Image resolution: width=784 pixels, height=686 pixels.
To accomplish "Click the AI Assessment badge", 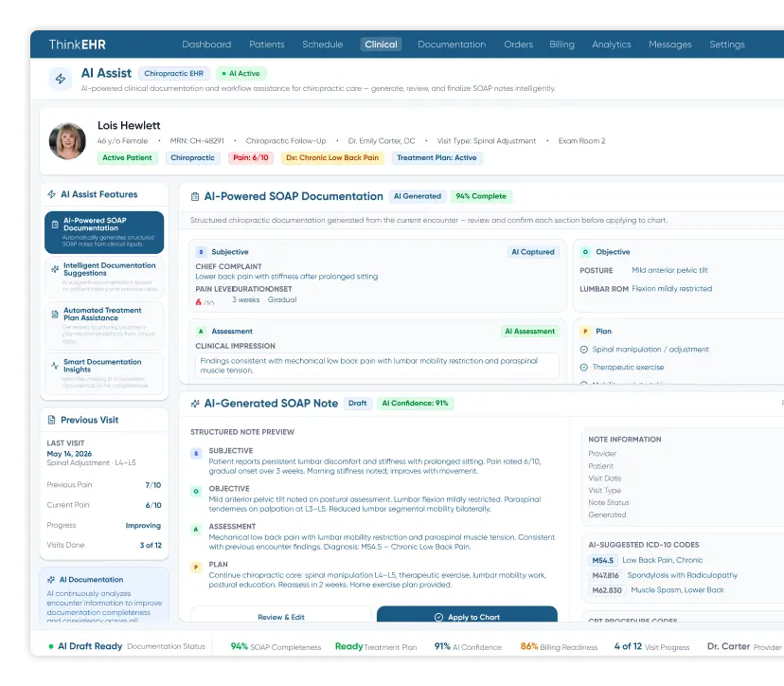I will [x=529, y=332].
